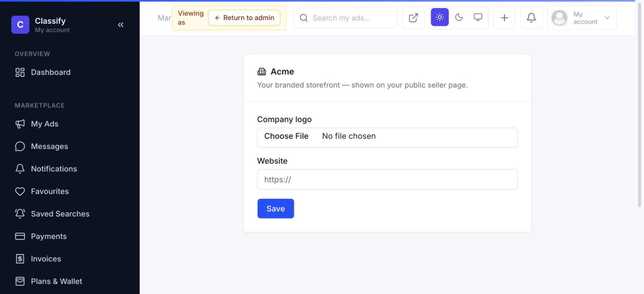The height and width of the screenshot is (294, 644).
Task: Click the Messages chat bubble icon
Action: pos(20,146)
